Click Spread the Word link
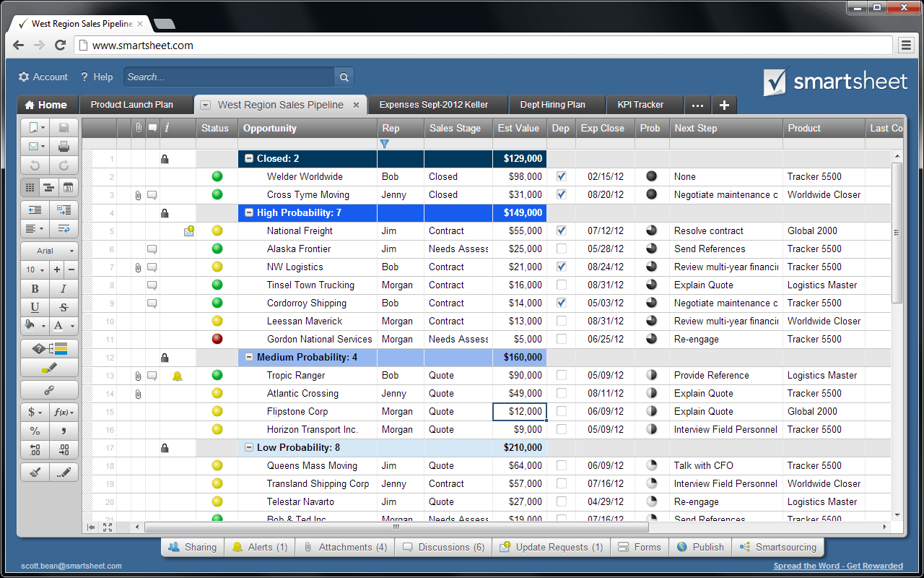924x578 pixels. pos(837,566)
